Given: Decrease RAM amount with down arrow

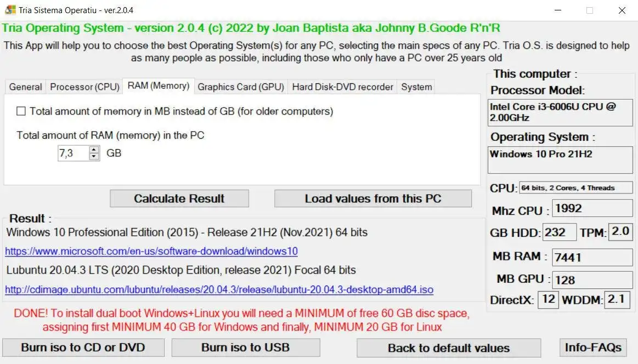Looking at the screenshot, I should (x=94, y=157).
